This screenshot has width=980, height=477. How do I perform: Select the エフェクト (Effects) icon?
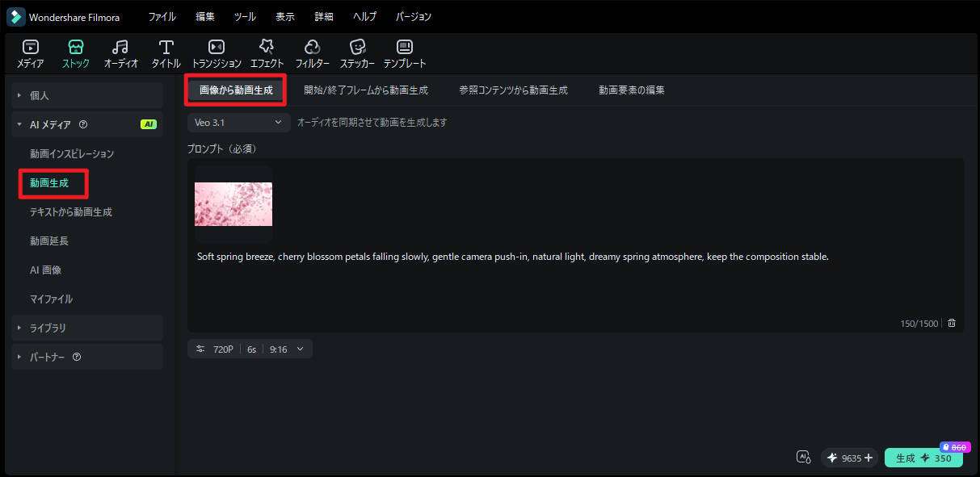tap(266, 53)
